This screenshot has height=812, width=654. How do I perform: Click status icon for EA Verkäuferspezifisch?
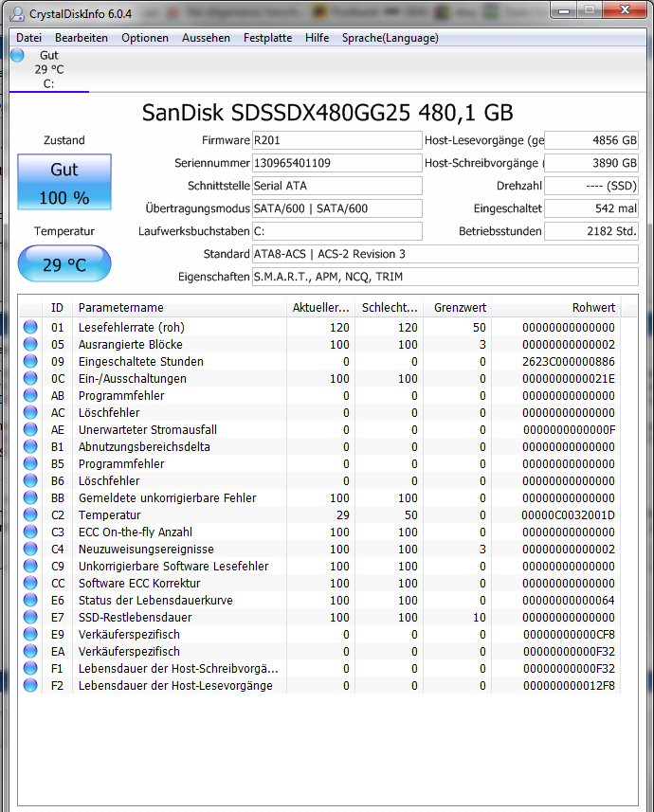(x=30, y=652)
